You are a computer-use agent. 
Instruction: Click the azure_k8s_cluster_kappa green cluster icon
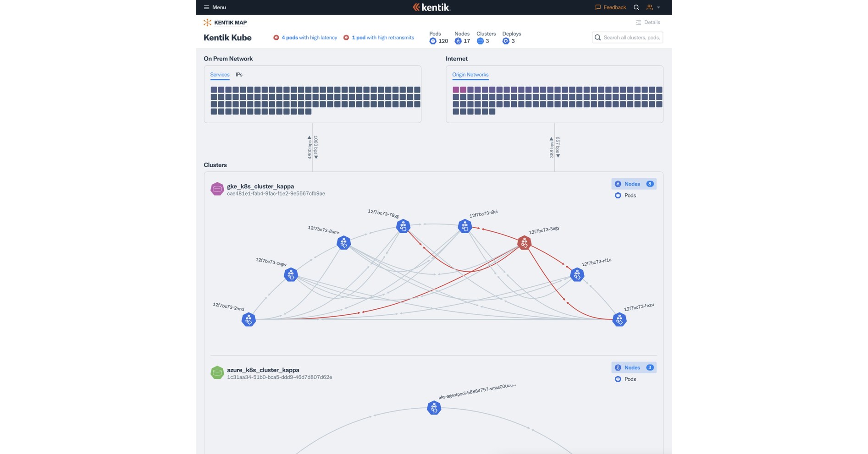coord(217,372)
